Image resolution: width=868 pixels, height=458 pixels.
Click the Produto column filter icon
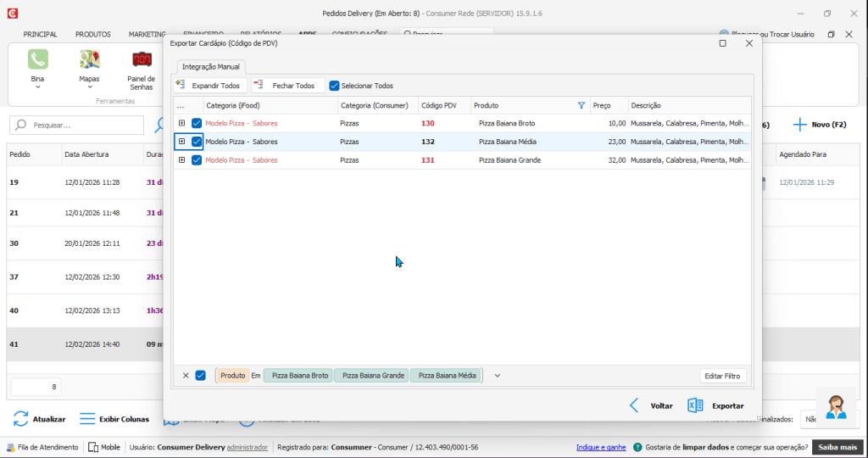click(x=581, y=105)
